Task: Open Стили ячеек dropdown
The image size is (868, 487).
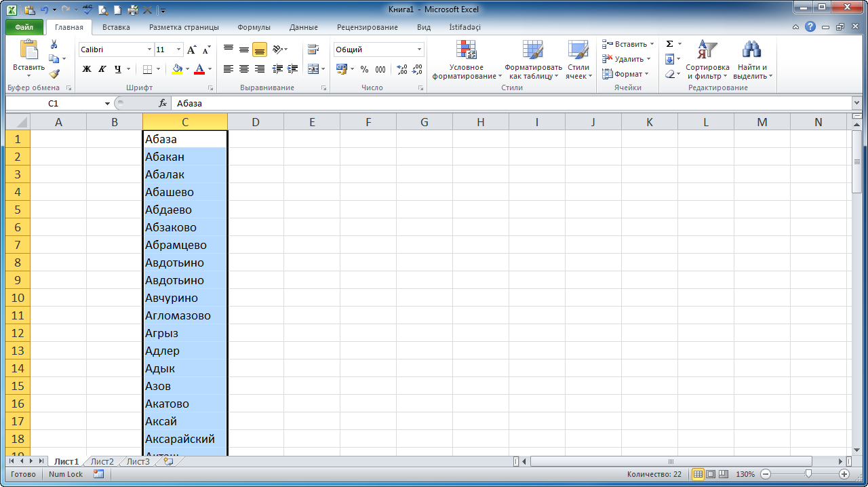Action: (578, 60)
